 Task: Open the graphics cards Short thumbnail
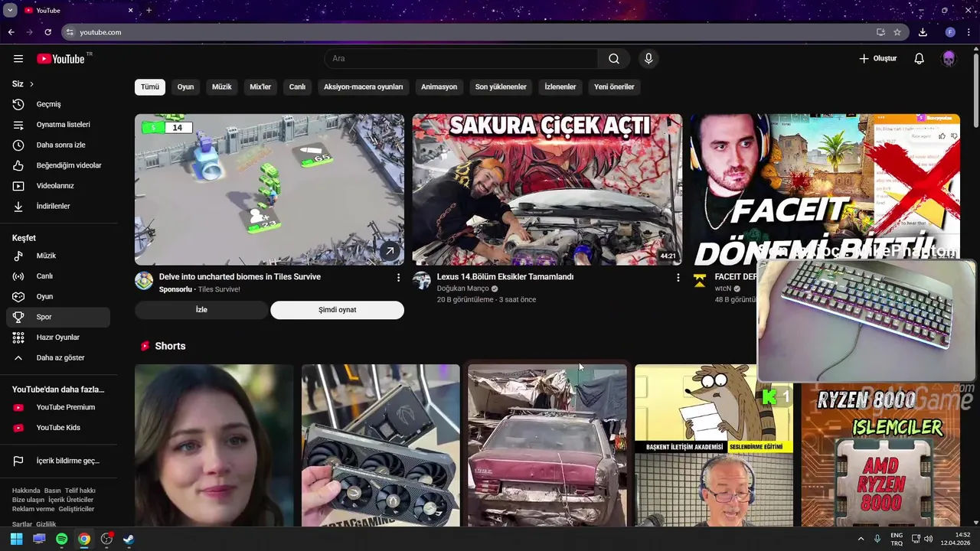coord(381,445)
